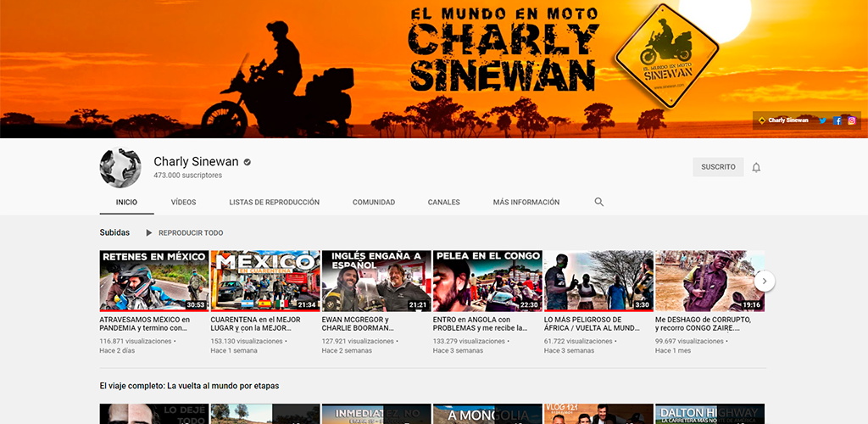The image size is (868, 424).
Task: Open the Pelea en el Congo thumbnail
Action: tap(487, 281)
